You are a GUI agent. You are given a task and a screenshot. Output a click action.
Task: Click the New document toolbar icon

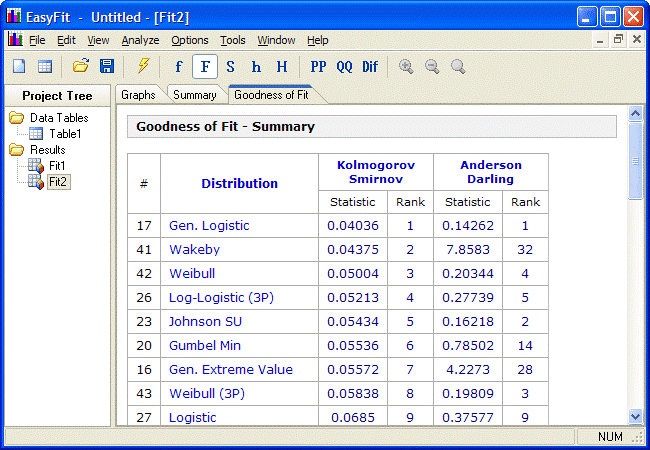pos(20,67)
